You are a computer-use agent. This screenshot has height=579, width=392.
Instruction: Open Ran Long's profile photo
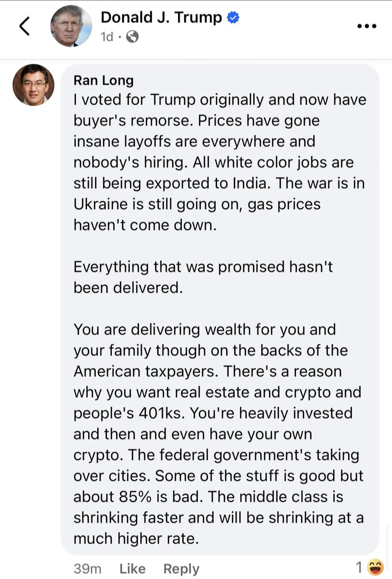[x=33, y=85]
